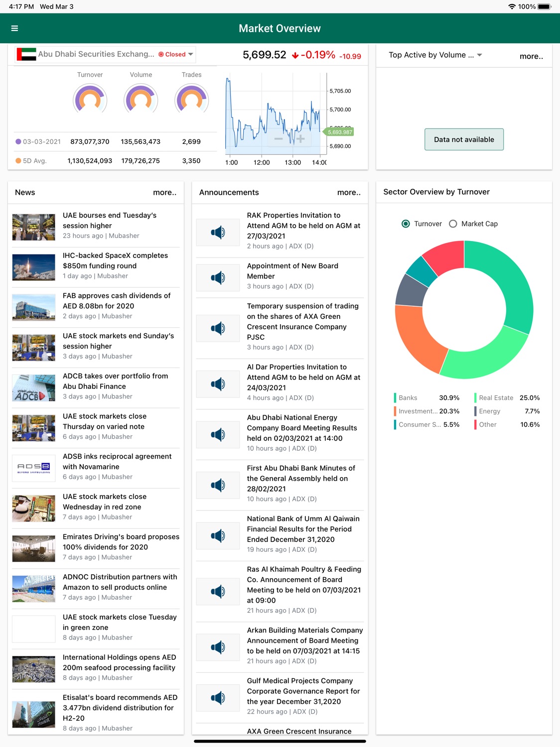
Task: Tap speaker icon for Arkan Building Materials
Action: click(218, 647)
